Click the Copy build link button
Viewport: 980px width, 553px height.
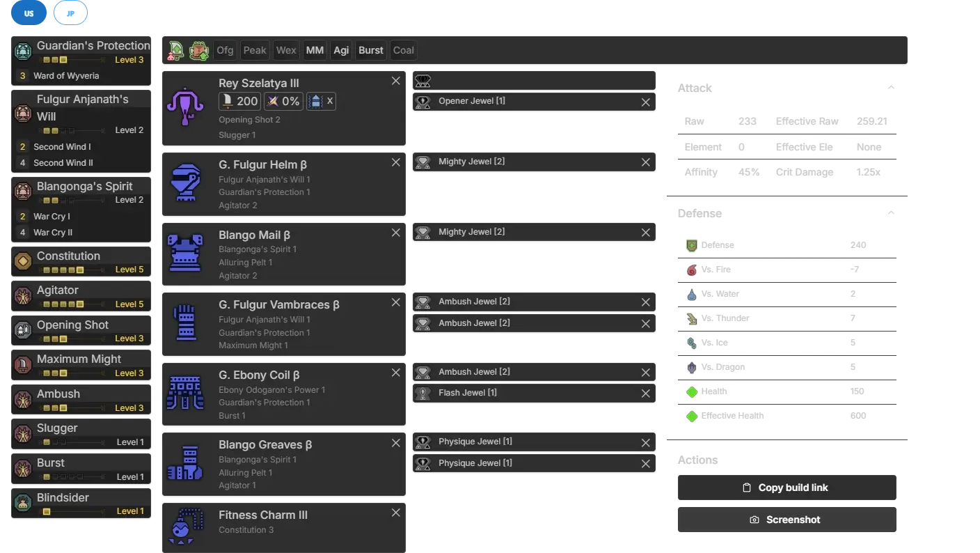(784, 488)
